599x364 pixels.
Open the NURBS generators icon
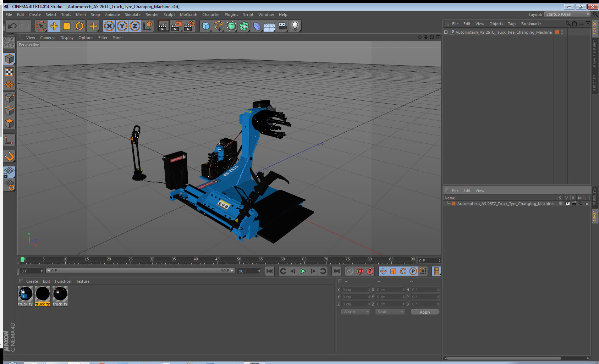coord(231,26)
